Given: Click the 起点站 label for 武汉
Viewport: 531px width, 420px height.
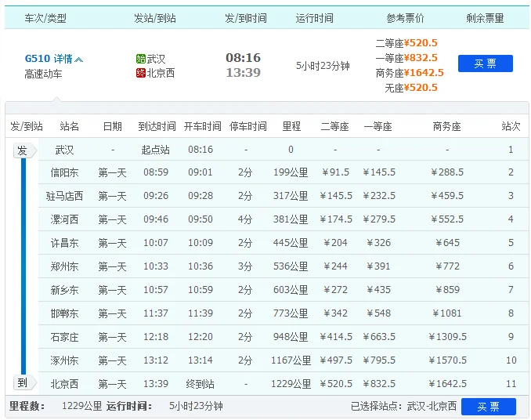Looking at the screenshot, I should [x=155, y=150].
